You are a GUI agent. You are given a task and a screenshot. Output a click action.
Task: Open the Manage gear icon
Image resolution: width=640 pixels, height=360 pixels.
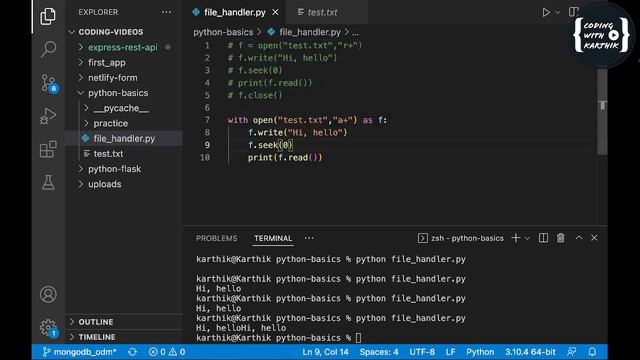click(x=48, y=327)
